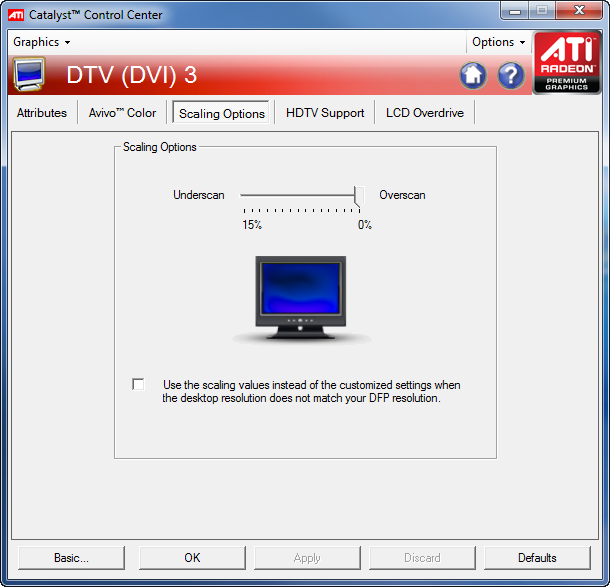Click the Overscan label
Viewport: 610px width, 587px height.
(x=402, y=195)
